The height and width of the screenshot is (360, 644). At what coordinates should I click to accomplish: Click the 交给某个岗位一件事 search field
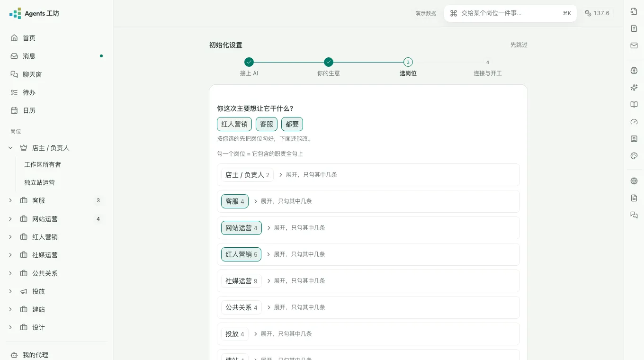coord(510,13)
